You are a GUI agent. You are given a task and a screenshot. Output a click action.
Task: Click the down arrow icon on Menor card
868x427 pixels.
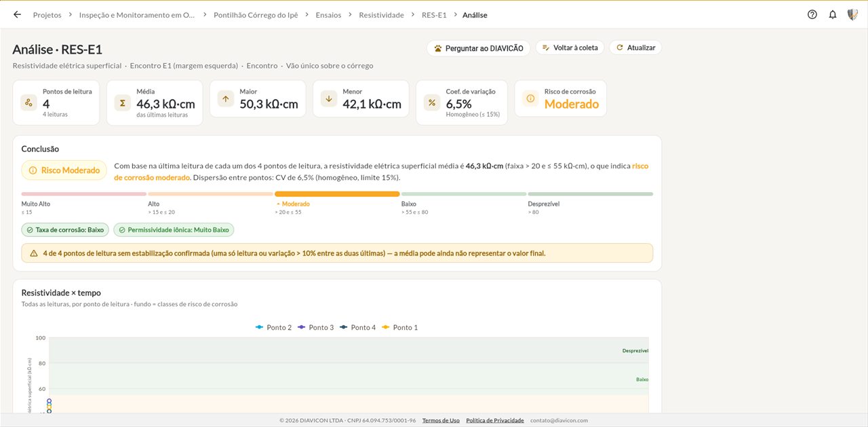pos(329,98)
